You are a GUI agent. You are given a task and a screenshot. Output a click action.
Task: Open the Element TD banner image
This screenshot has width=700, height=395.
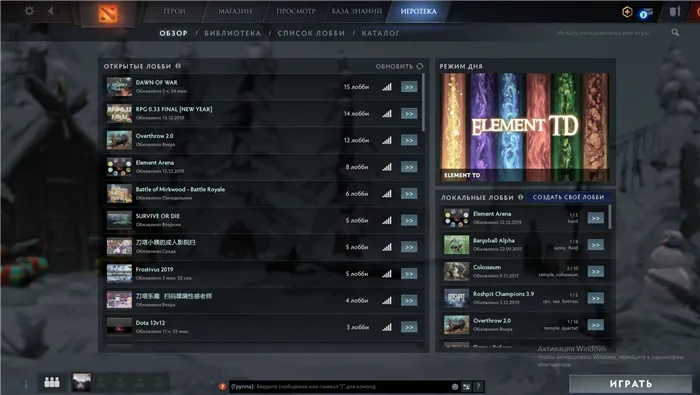(524, 127)
